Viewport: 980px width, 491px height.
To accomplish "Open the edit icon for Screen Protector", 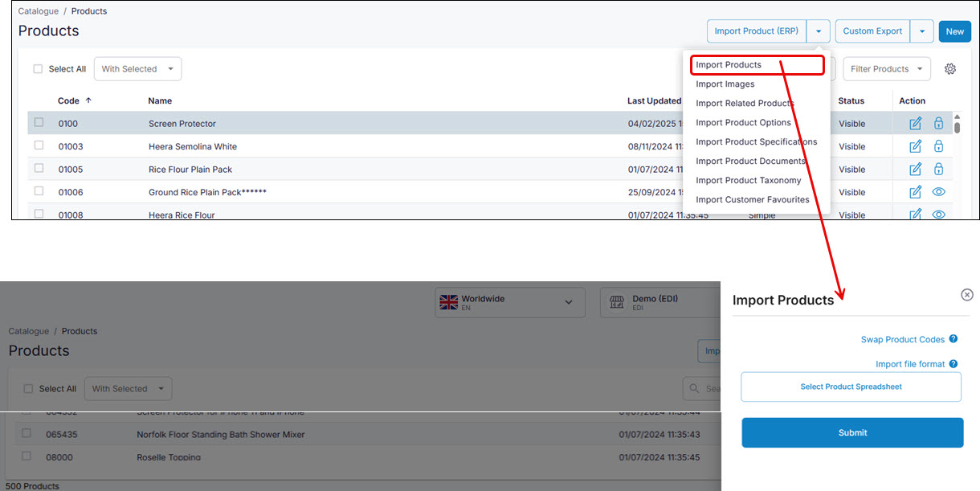I will click(x=915, y=123).
